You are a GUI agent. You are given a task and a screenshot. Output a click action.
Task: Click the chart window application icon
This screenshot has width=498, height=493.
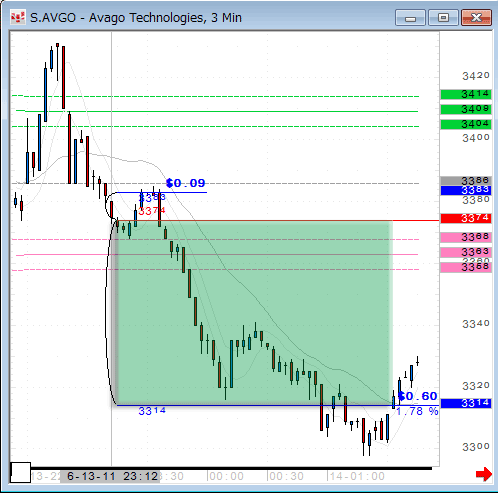[18, 18]
